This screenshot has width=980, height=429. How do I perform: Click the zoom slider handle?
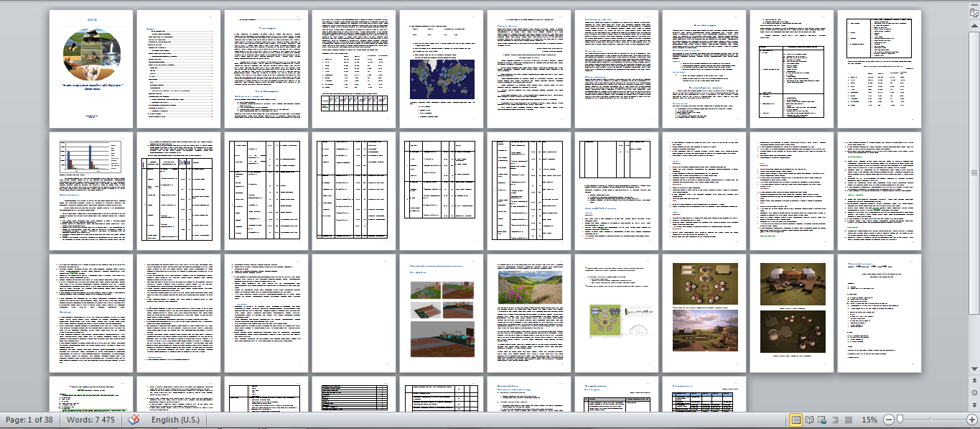pyautogui.click(x=900, y=420)
